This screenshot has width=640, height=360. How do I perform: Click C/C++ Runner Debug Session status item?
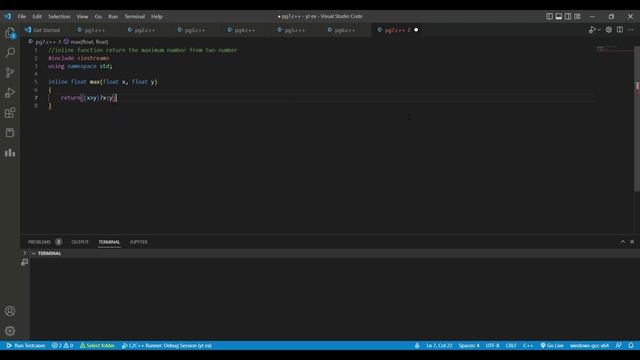167,346
